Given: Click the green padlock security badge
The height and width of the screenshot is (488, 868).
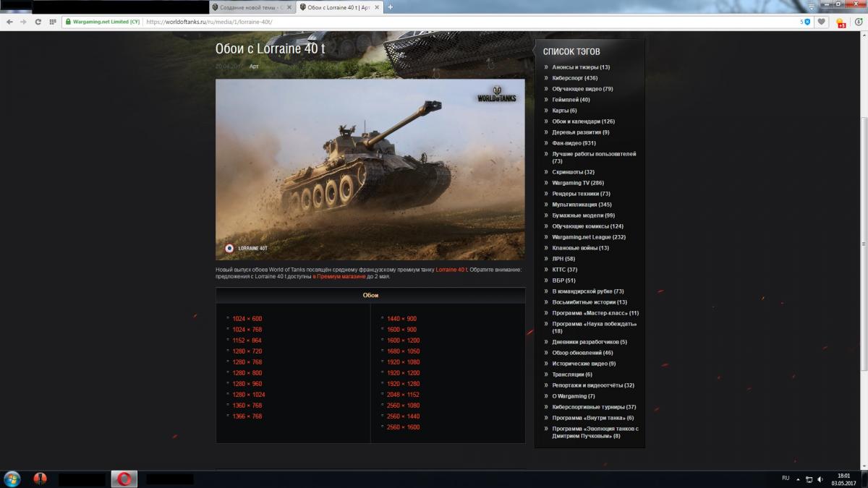Looking at the screenshot, I should click(x=102, y=22).
